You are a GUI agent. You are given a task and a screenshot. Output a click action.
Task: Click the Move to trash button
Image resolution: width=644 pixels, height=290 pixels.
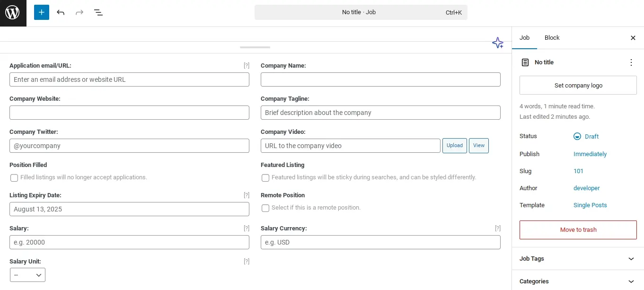click(x=578, y=230)
